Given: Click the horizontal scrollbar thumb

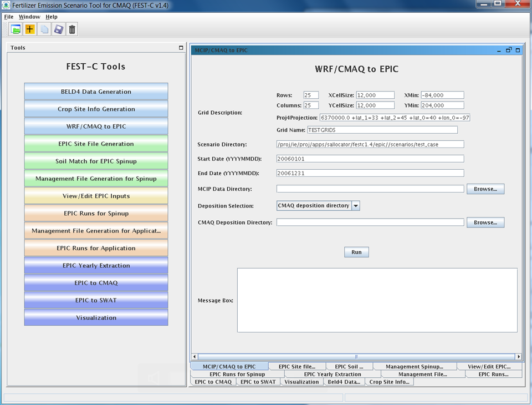Looking at the screenshot, I should coord(356,357).
